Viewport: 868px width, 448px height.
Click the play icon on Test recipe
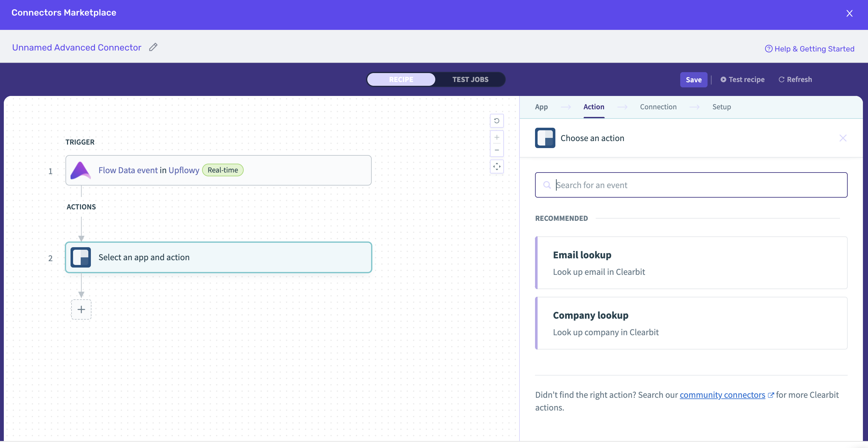[723, 79]
